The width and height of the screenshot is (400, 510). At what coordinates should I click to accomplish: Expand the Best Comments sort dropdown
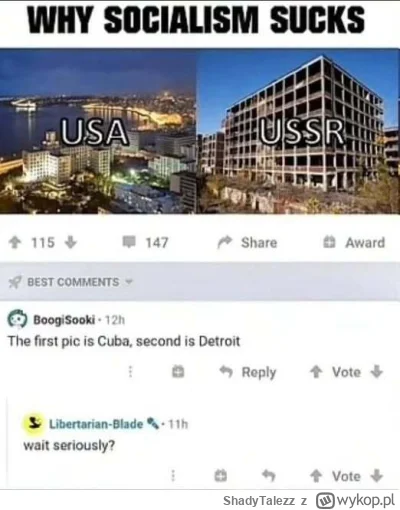(129, 282)
